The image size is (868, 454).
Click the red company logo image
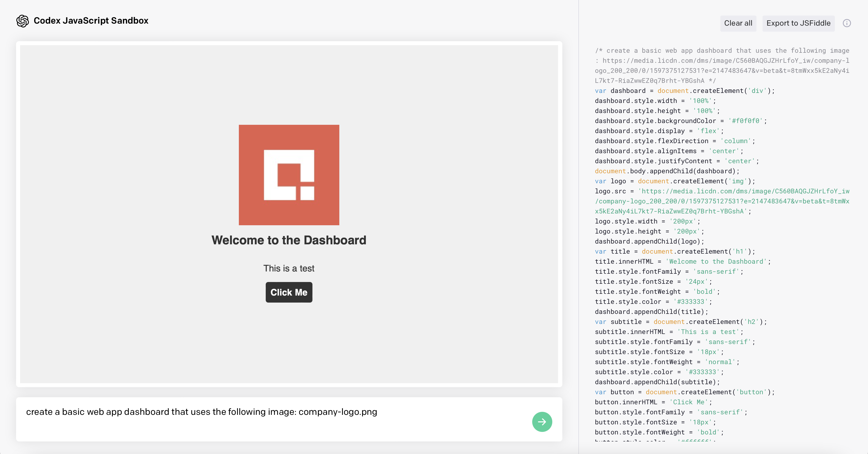click(x=289, y=175)
